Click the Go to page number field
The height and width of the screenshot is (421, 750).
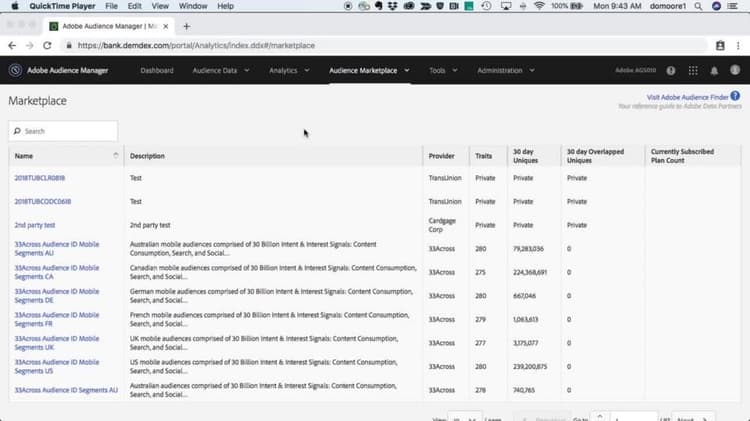633,418
